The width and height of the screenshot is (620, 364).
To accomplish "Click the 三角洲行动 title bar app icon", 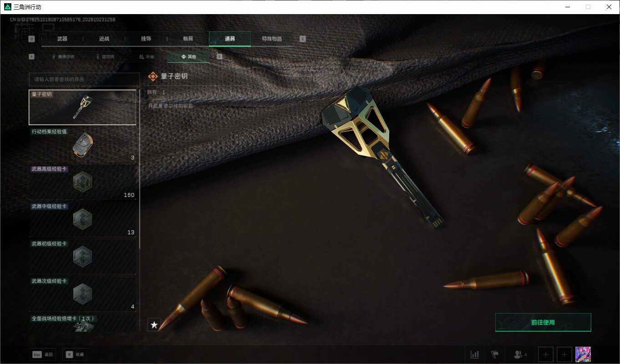I will [x=7, y=7].
